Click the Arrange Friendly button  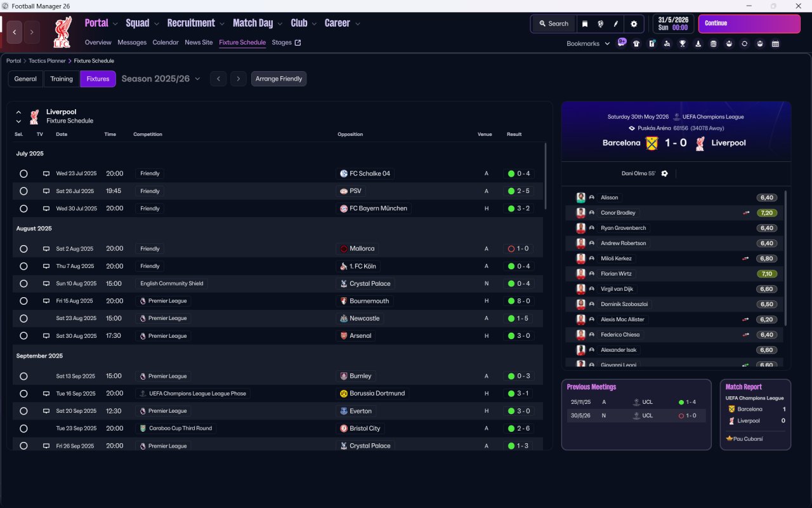(x=279, y=79)
